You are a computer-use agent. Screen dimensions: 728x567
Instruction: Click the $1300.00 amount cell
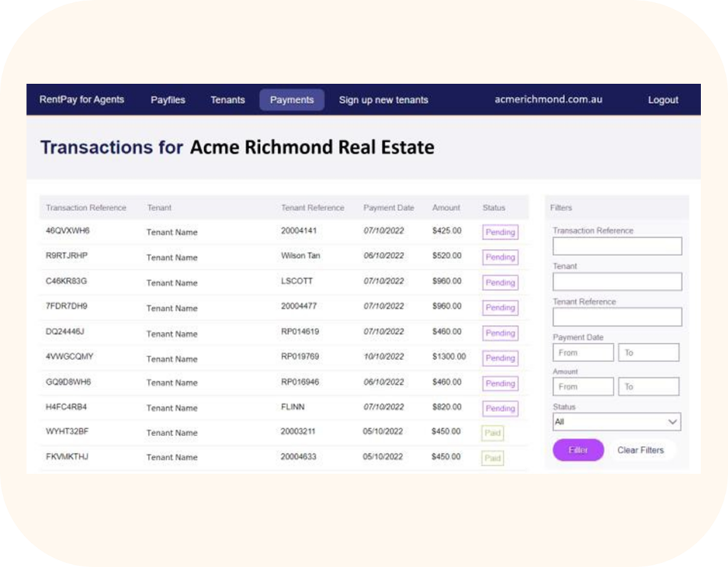(x=449, y=356)
